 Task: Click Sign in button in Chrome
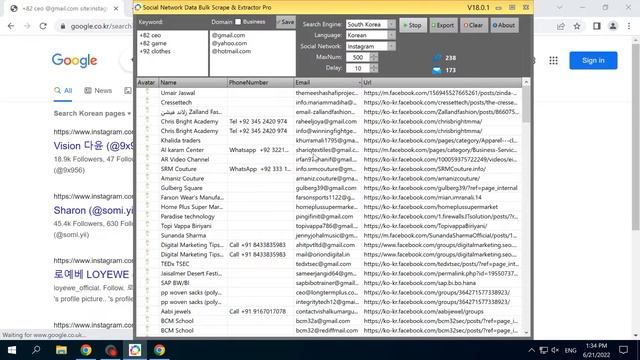click(593, 60)
